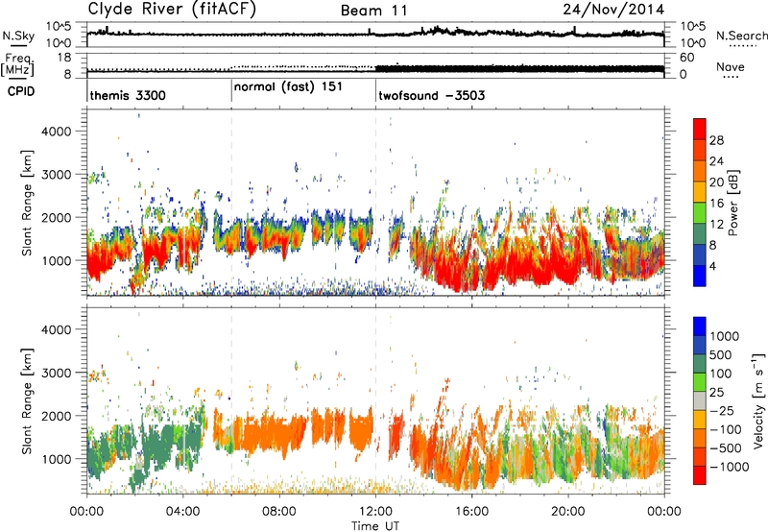Click the power panel 'Slant Range [km]' axis label
Screen dimensions: 768x532
tap(27, 203)
